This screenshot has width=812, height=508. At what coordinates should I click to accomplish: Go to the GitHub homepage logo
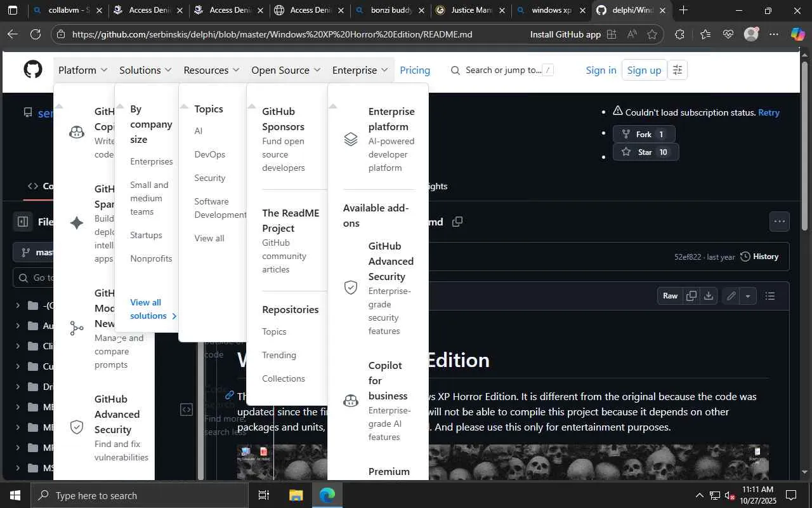pos(33,69)
